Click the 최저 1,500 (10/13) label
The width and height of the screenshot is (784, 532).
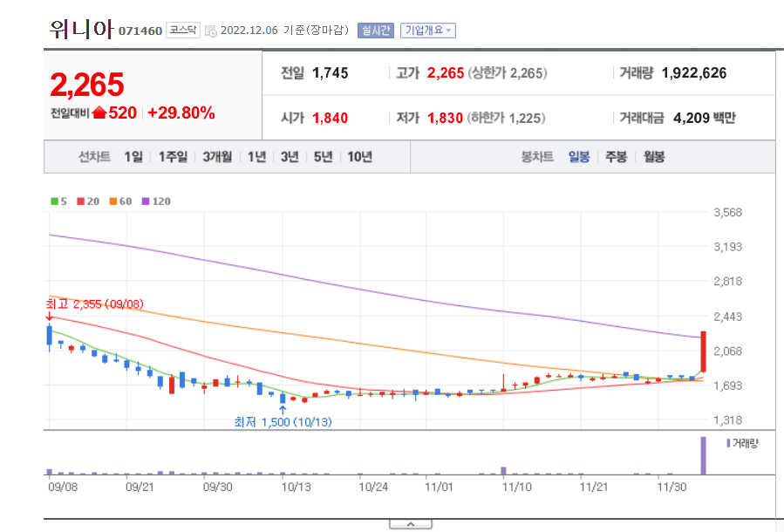283,422
